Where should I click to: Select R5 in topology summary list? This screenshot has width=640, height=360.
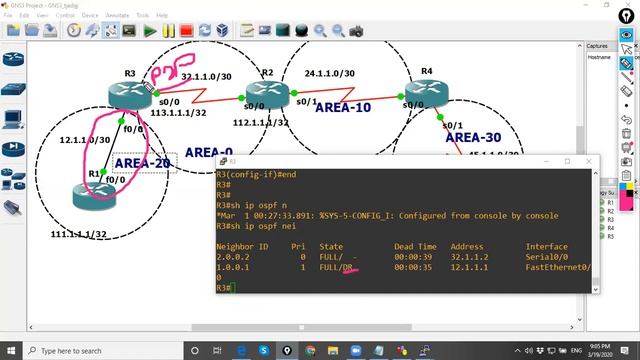coord(610,236)
